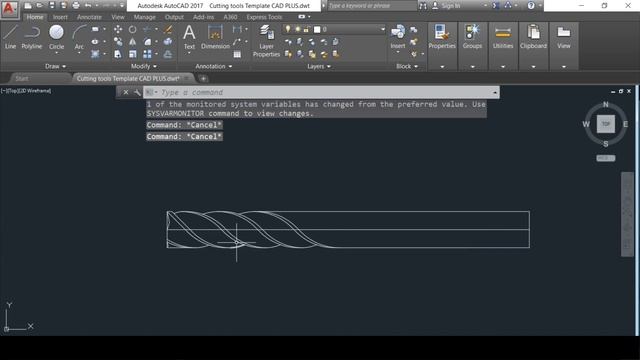The image size is (640, 360).
Task: Open the Home ribbon tab
Action: pos(35,17)
